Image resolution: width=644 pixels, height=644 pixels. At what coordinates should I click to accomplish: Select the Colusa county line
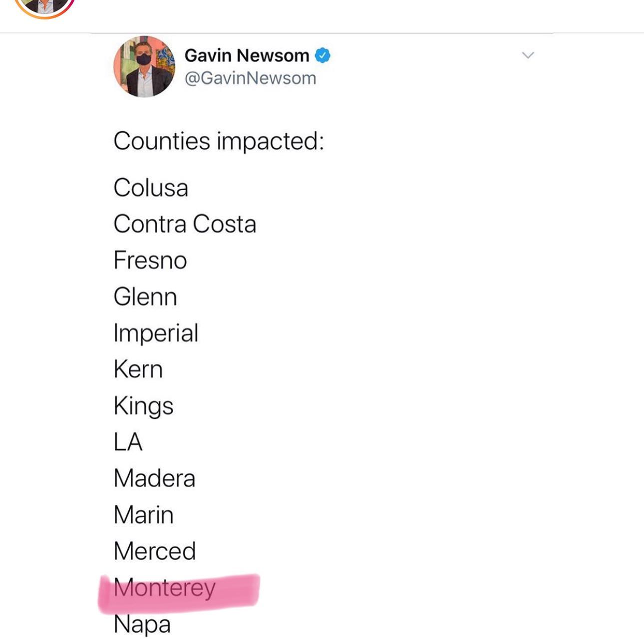coord(151,188)
